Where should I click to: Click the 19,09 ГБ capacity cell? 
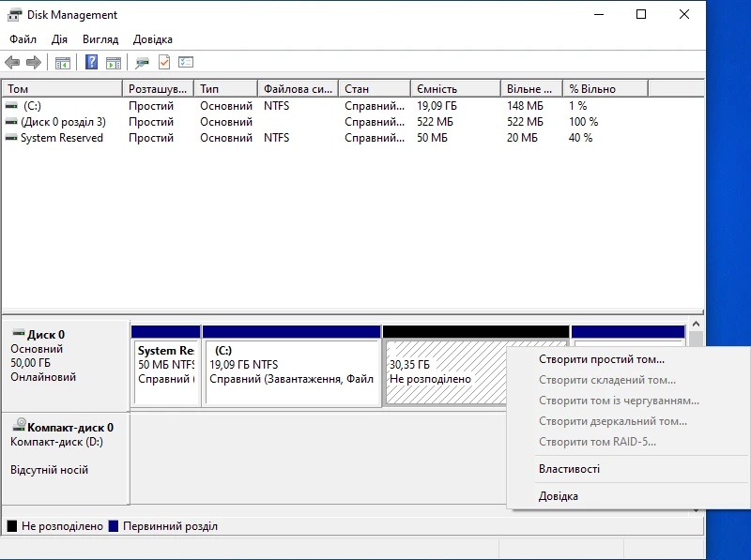coord(437,106)
